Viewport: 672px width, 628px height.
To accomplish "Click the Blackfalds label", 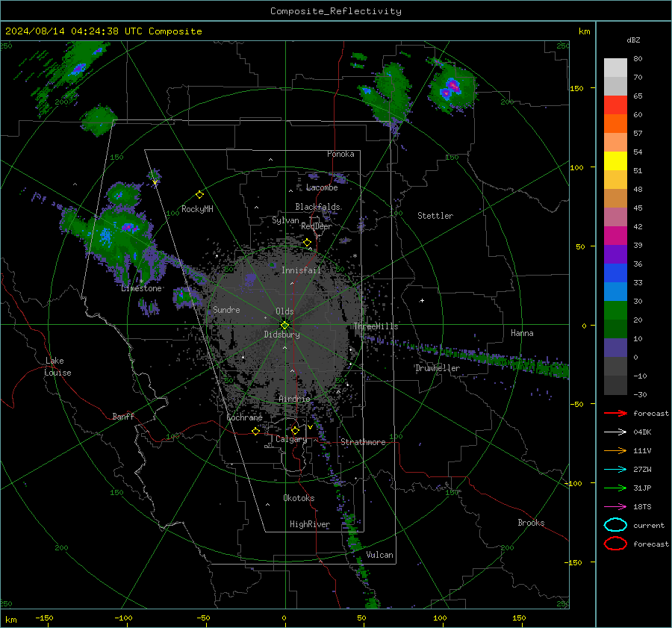I will (317, 207).
